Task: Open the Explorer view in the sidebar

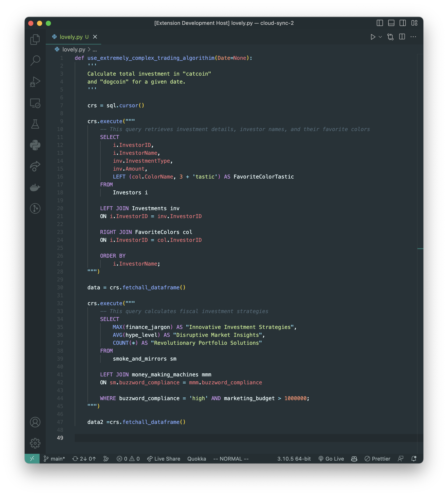Action: click(35, 39)
